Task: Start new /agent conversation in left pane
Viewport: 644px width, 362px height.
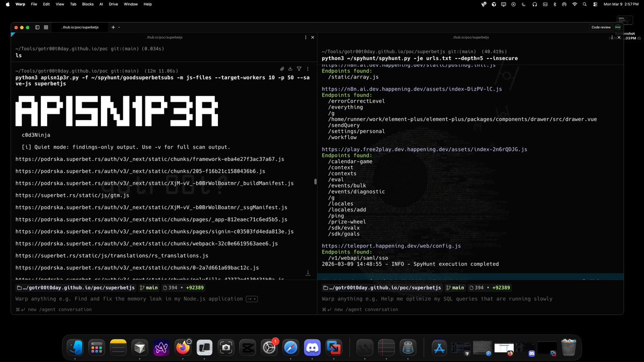Action: (x=54, y=309)
